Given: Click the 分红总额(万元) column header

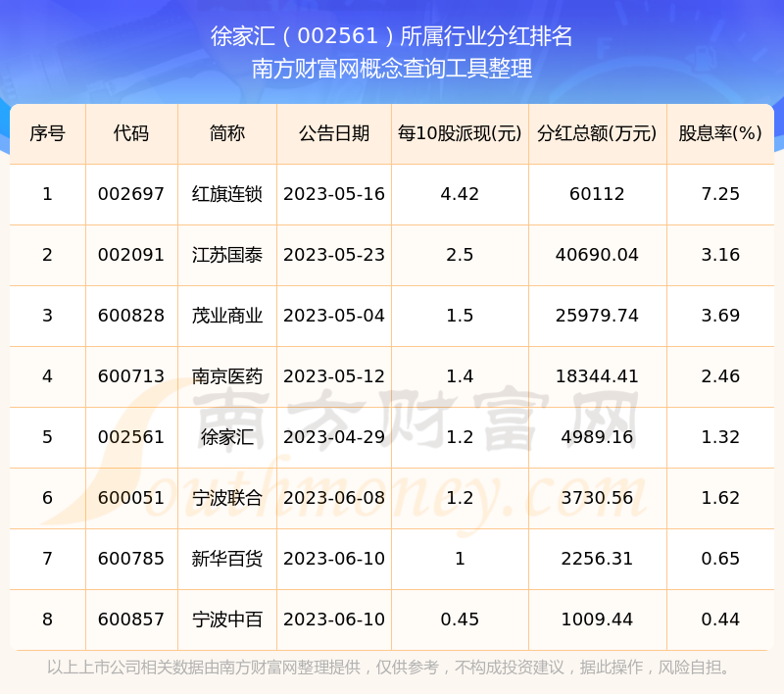Looking at the screenshot, I should click(x=597, y=133).
